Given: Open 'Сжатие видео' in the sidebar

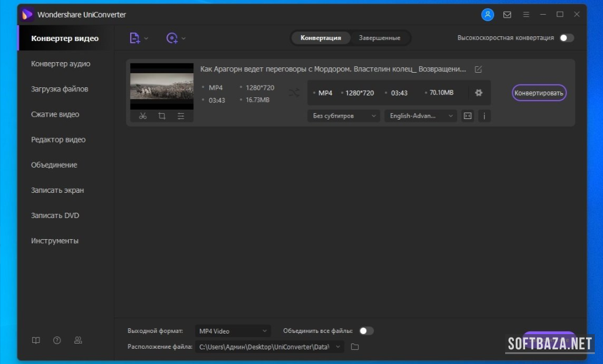Looking at the screenshot, I should pyautogui.click(x=55, y=114).
